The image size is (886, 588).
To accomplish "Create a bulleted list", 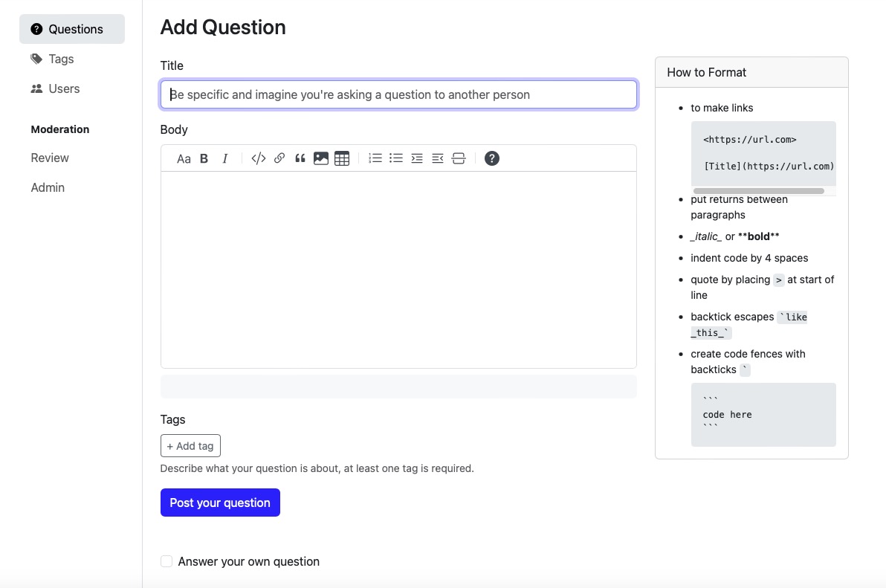I will tap(395, 158).
